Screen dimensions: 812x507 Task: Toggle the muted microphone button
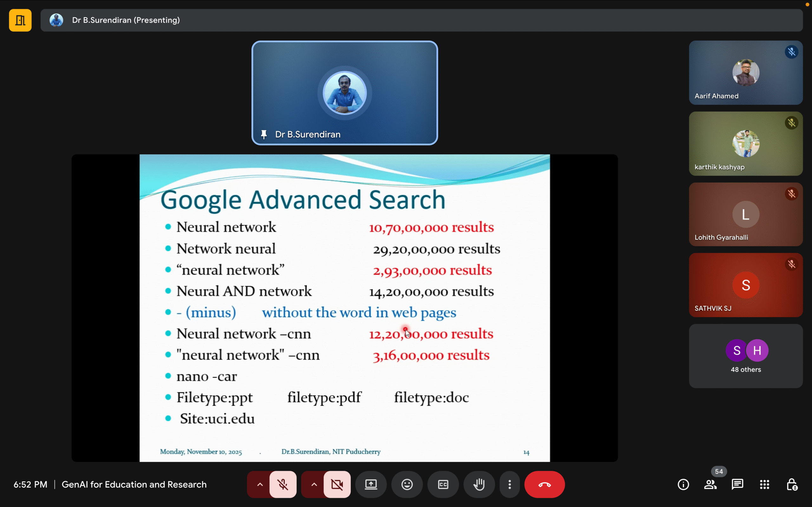[283, 484]
